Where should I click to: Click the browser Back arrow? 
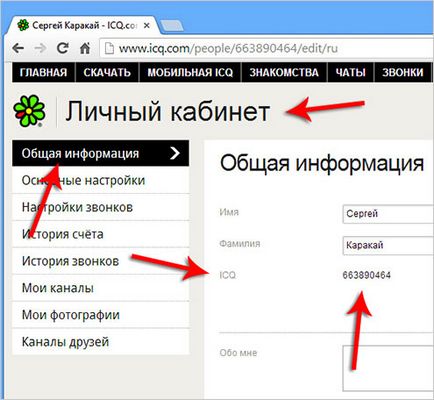click(x=18, y=49)
